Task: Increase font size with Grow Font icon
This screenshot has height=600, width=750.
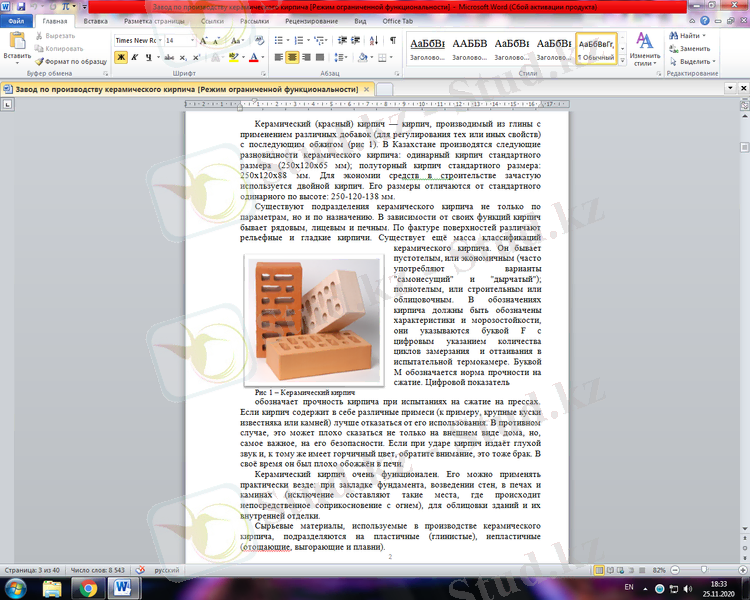Action: (x=203, y=41)
